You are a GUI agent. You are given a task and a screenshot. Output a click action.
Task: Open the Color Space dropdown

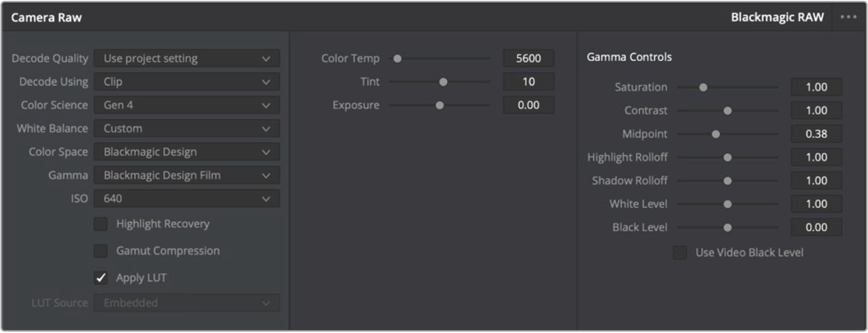(x=186, y=152)
